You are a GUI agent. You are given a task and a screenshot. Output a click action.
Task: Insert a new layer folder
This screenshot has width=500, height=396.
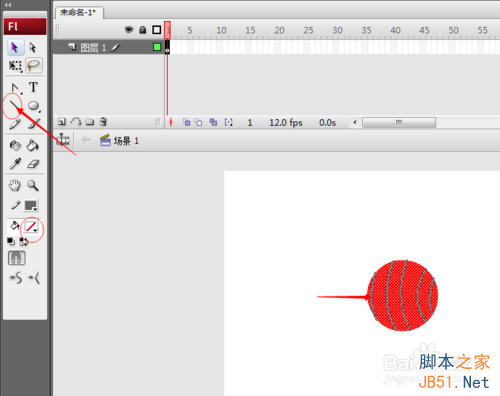click(90, 122)
